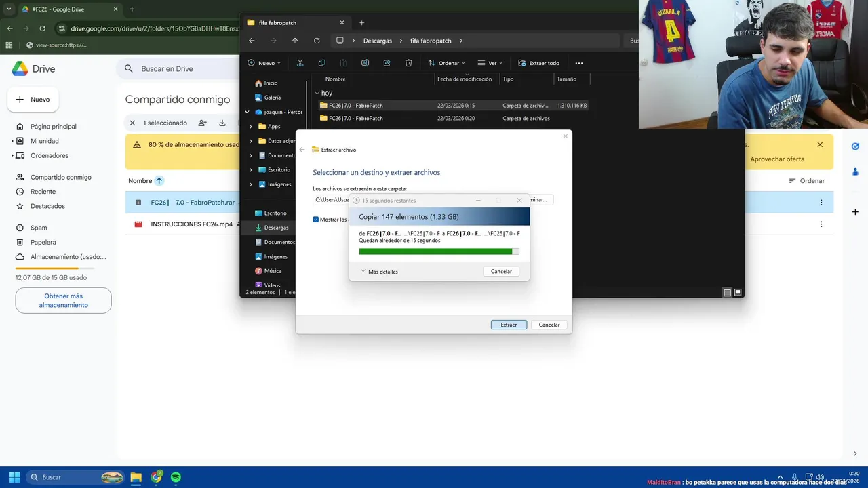The image size is (868, 488).
Task: Open Destacados in Drive sidebar
Action: (x=47, y=206)
